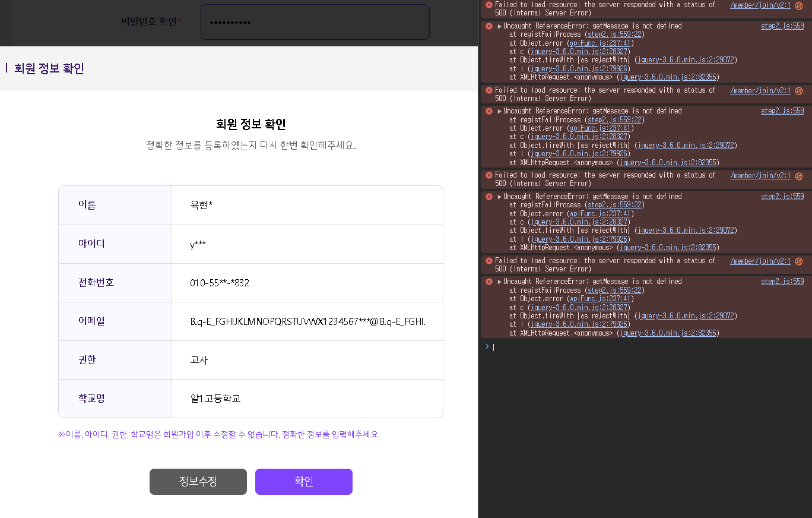Viewport: 812px width, 518px height.
Task: Open the step2.js:559 source link in the first ReferenceError
Action: 782,26
